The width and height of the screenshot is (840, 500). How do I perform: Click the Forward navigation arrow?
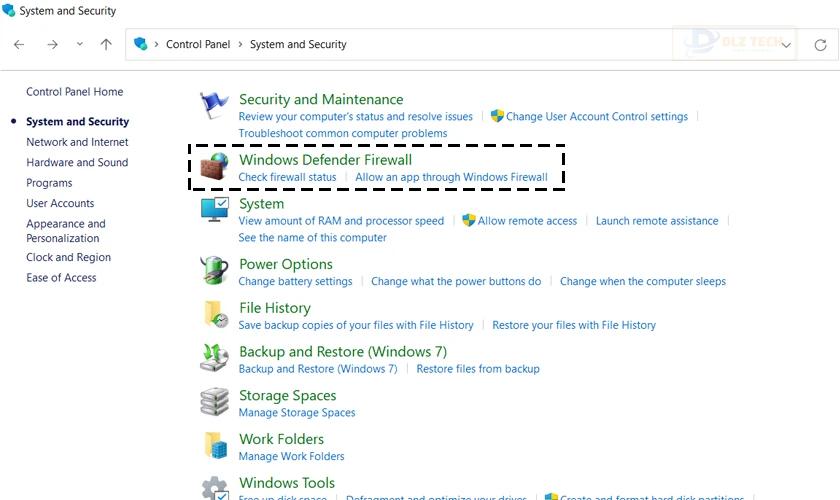pyautogui.click(x=52, y=44)
